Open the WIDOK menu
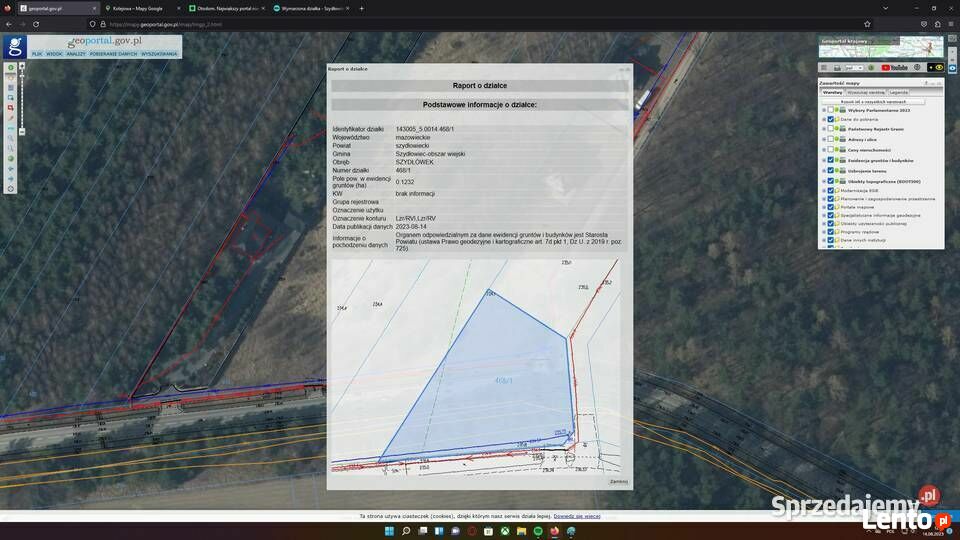Image resolution: width=960 pixels, height=540 pixels. pos(54,54)
